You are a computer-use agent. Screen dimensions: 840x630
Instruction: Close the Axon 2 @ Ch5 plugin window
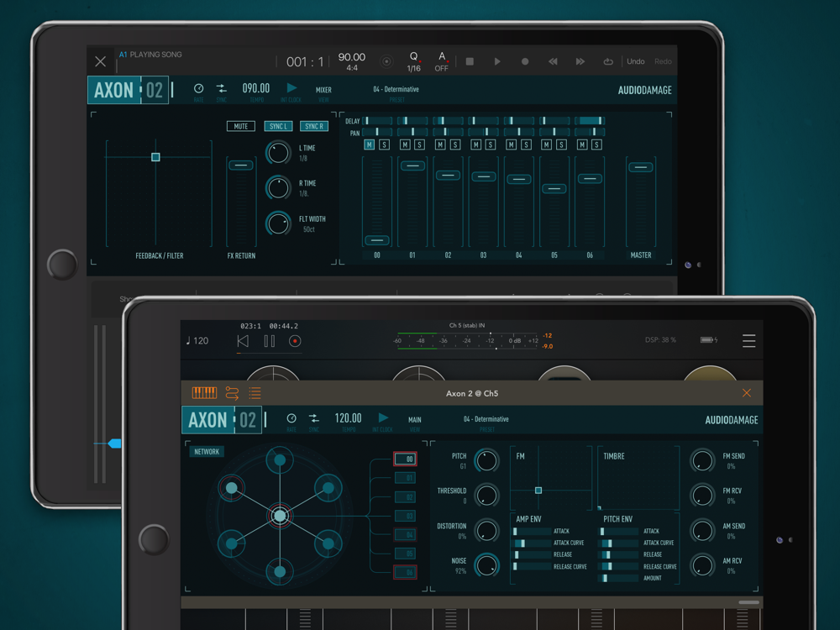click(747, 393)
